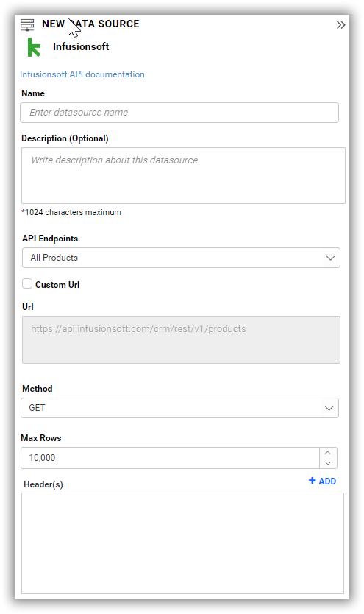Expand the Method GET dropdown
Screen dimensions: 364x614
[180, 408]
